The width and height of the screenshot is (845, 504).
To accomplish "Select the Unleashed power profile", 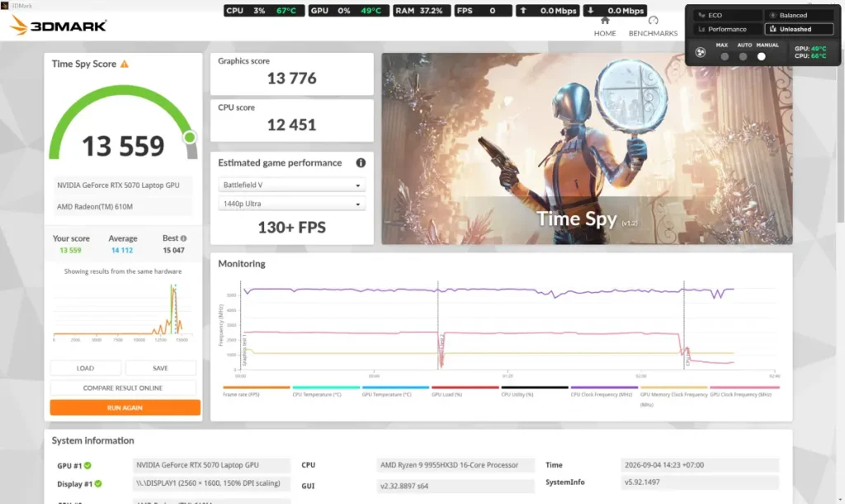I will point(799,29).
